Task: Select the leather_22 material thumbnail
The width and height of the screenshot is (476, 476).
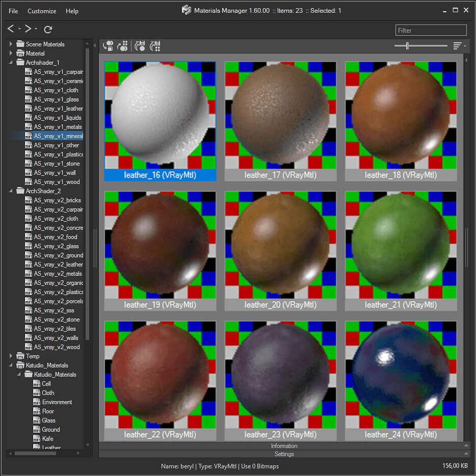Action: pyautogui.click(x=160, y=381)
